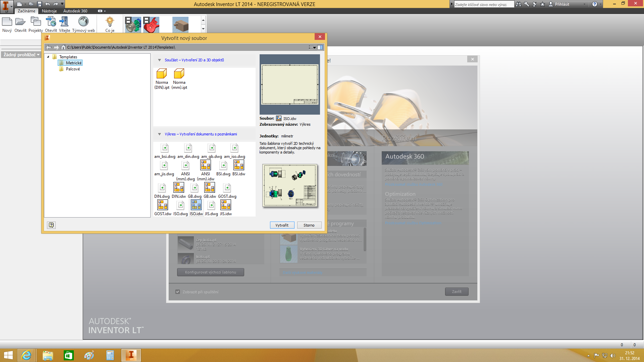The width and height of the screenshot is (644, 362).
Task: Click the Redo arrow in quick access toolbar
Action: point(56,4)
